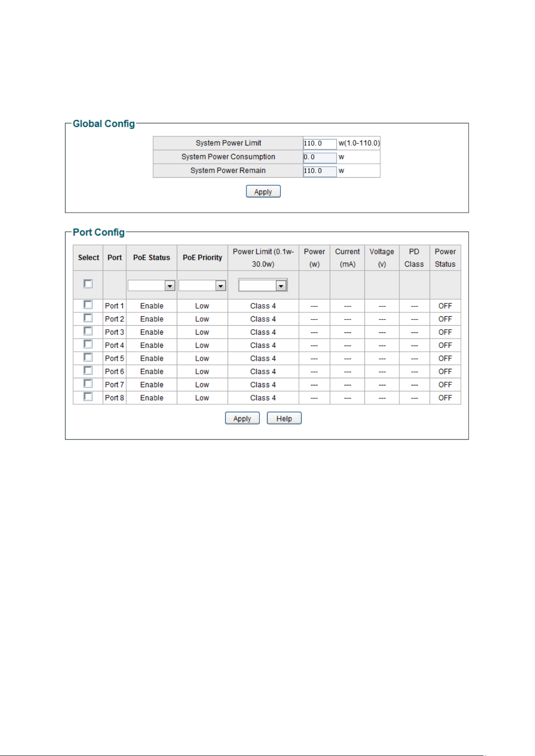Image resolution: width=535 pixels, height=756 pixels.
Task: Tick the Port 7 select checkbox
Action: point(88,384)
